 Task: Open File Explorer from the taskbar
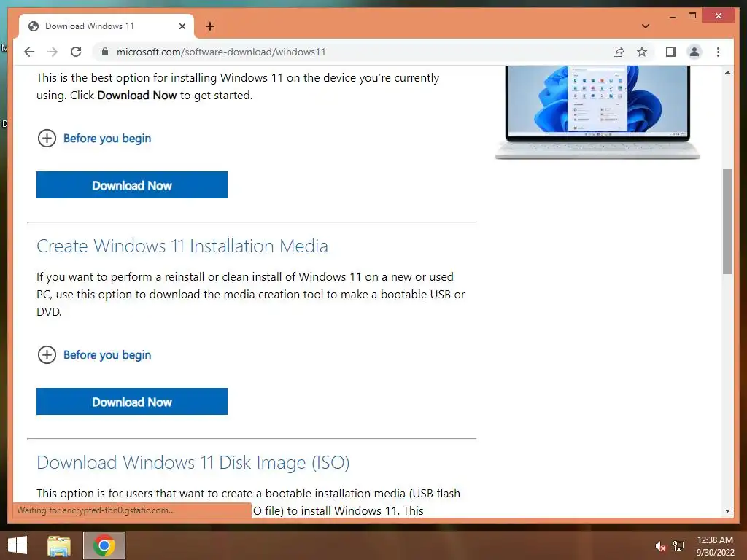pyautogui.click(x=59, y=545)
